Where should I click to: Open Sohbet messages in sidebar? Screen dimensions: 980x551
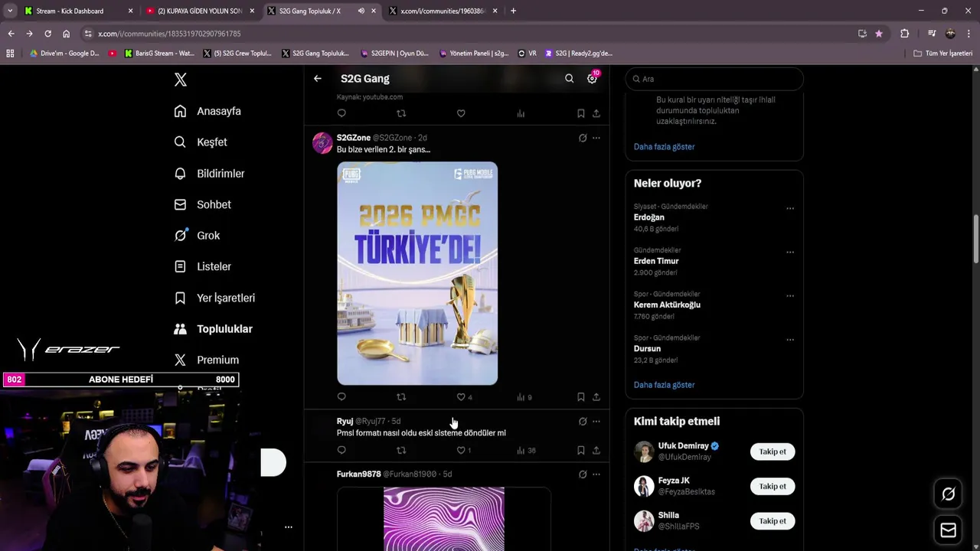coord(202,204)
